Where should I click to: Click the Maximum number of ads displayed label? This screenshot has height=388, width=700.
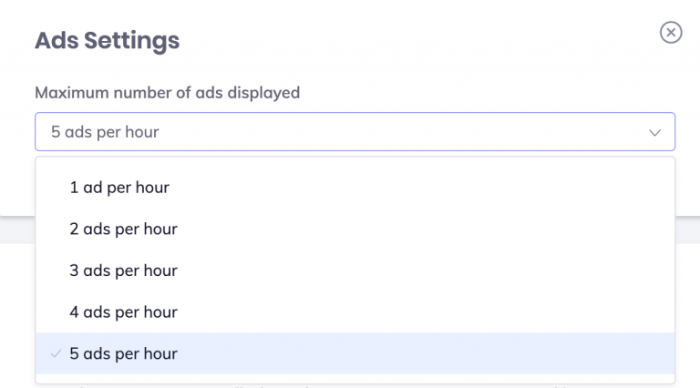[x=167, y=93]
